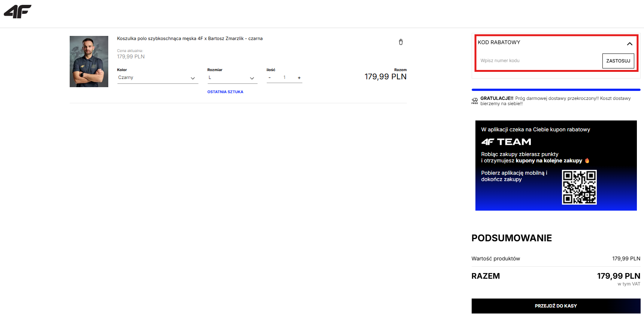Increase quantity with the plus button
Screen dimensions: 644x315
(299, 78)
